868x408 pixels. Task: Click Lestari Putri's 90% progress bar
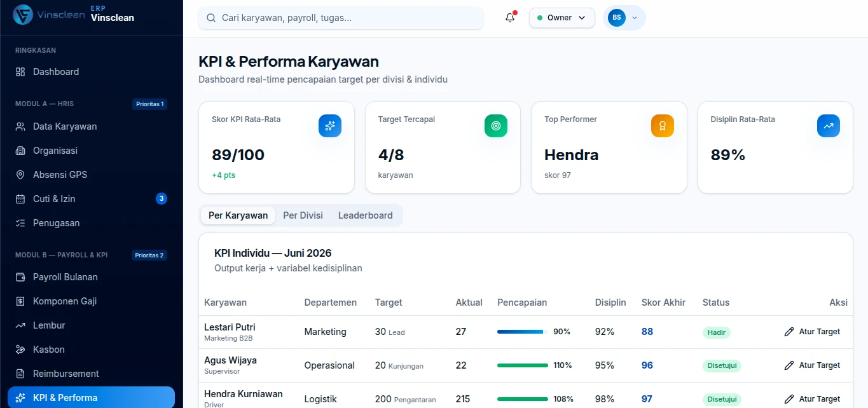point(523,332)
